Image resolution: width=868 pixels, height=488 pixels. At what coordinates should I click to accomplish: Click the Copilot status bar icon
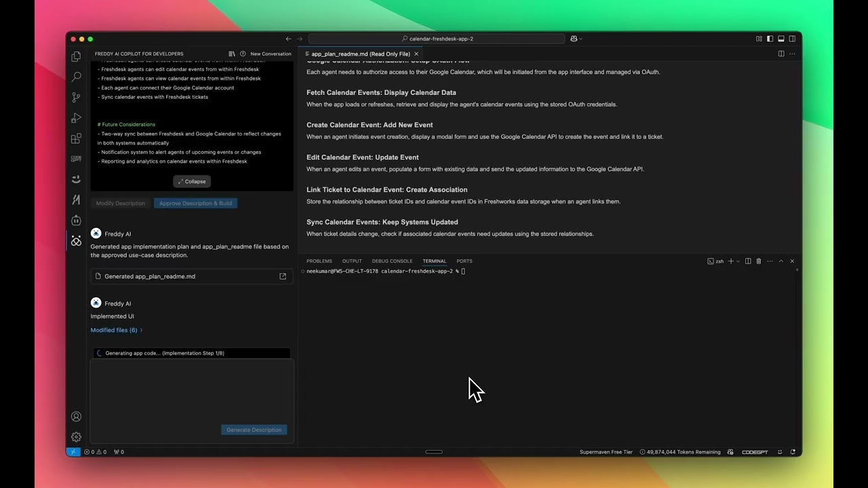pos(730,452)
